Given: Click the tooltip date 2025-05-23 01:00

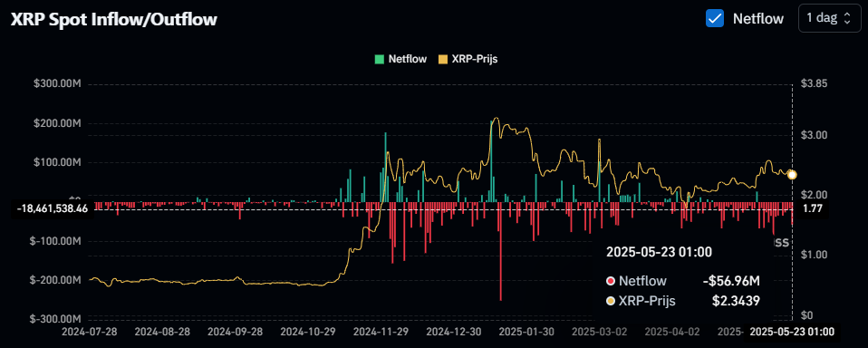Looking at the screenshot, I should [659, 252].
